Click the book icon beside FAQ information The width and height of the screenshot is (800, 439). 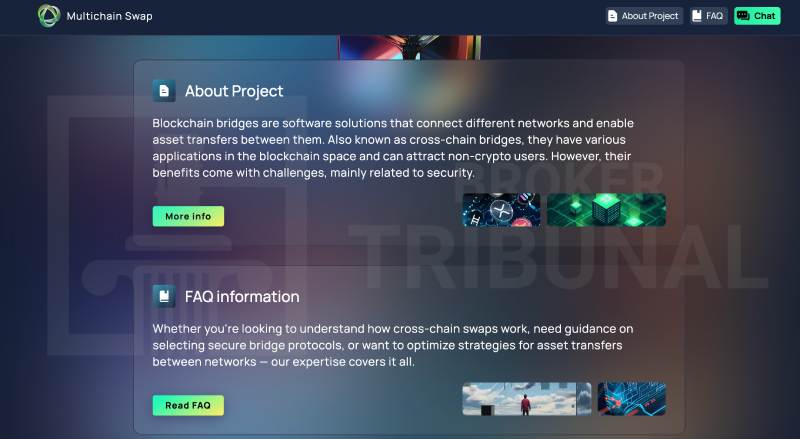pos(164,296)
